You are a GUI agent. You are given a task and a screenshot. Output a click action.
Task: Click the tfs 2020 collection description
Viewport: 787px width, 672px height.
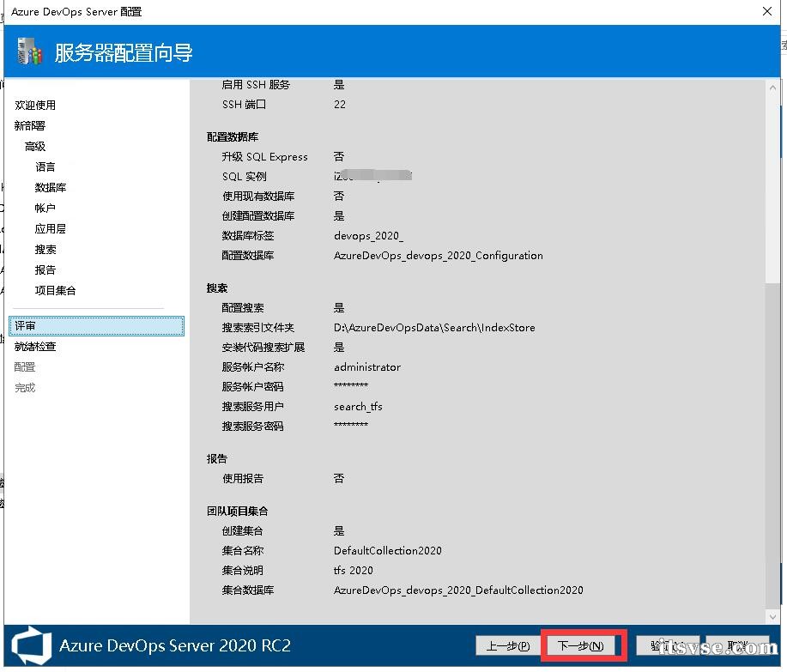[353, 571]
